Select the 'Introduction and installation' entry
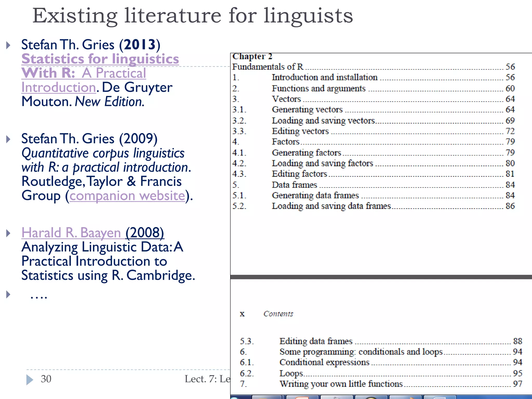The image size is (532, 399). coord(373,77)
